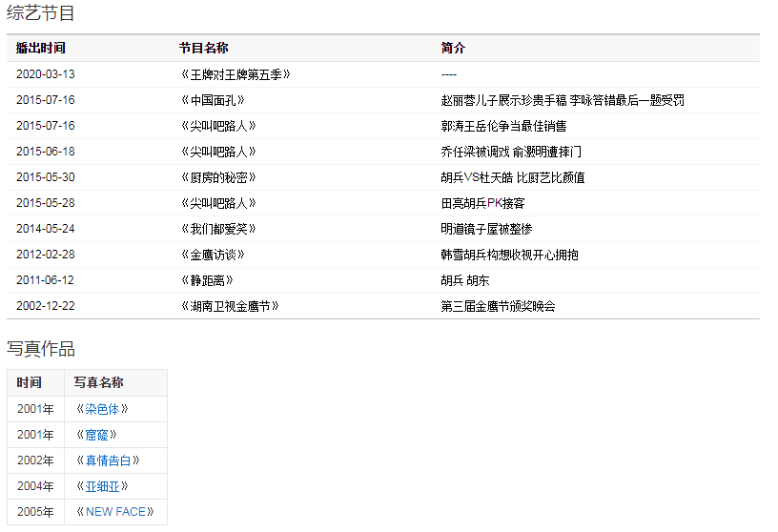
Task: Select the 第三届金鹰节颁奖晚会 description text
Action: (x=498, y=306)
